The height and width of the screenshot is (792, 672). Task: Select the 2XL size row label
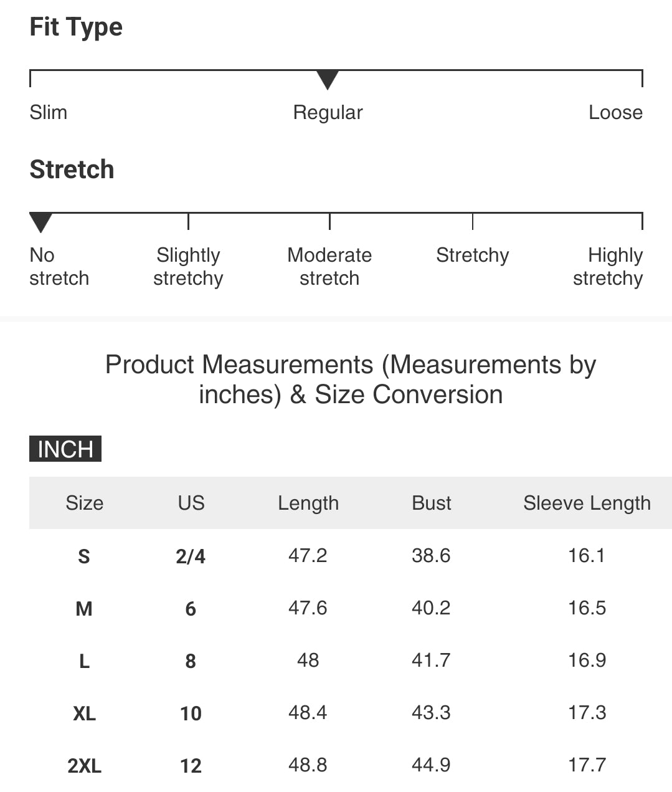coord(85,766)
